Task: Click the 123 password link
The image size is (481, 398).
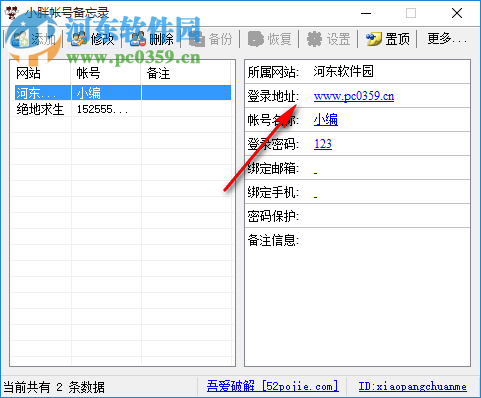Action: 323,144
